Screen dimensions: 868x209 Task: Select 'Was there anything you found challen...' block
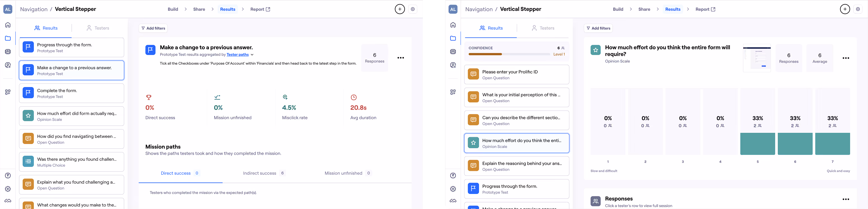71,162
